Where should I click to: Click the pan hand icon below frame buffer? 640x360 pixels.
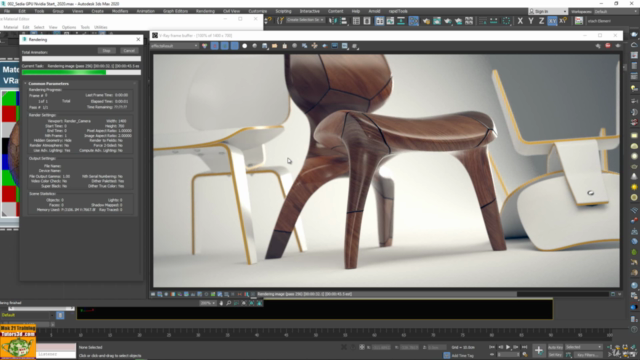click(221, 303)
